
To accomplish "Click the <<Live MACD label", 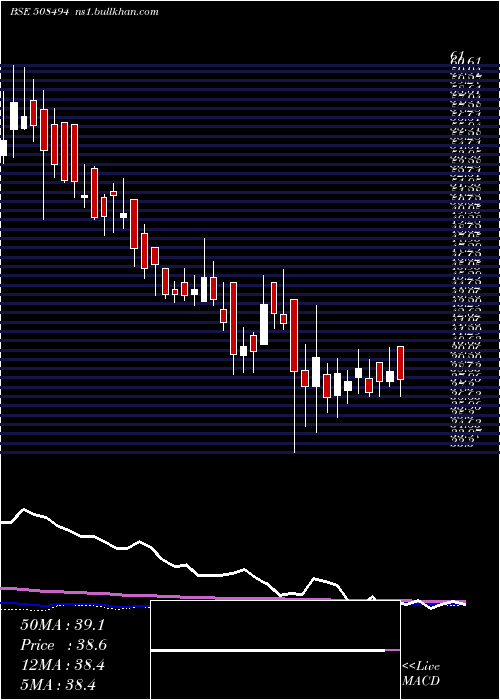I will pyautogui.click(x=421, y=673).
